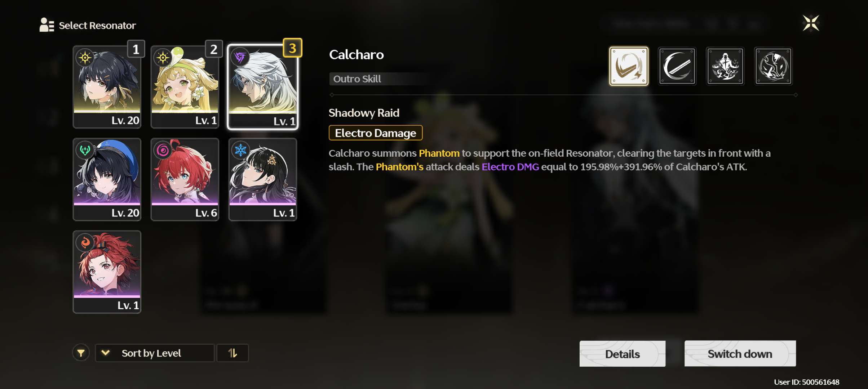The image size is (868, 389).
Task: Click the Electro Damage tag
Action: tap(376, 133)
